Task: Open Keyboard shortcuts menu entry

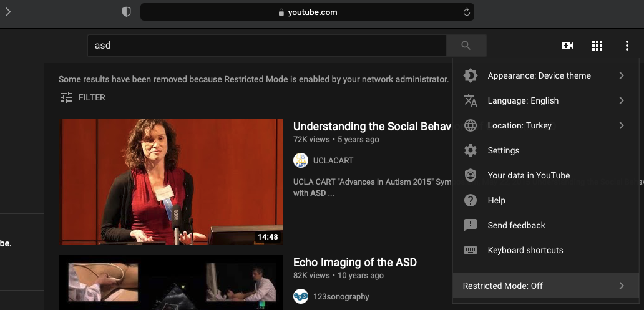Action: coord(546,250)
